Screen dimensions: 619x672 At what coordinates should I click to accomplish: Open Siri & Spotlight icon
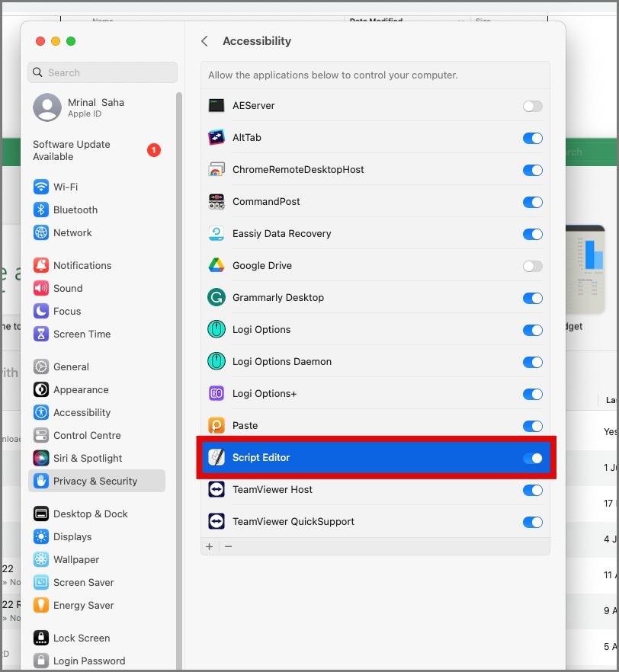[x=40, y=458]
